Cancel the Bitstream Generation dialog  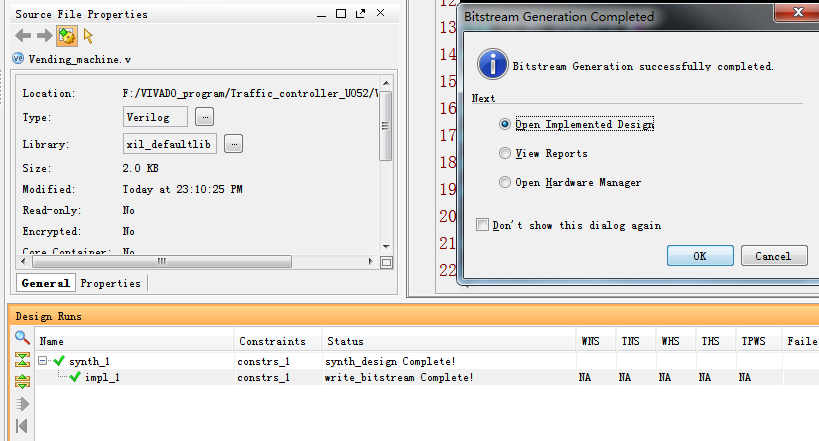774,256
